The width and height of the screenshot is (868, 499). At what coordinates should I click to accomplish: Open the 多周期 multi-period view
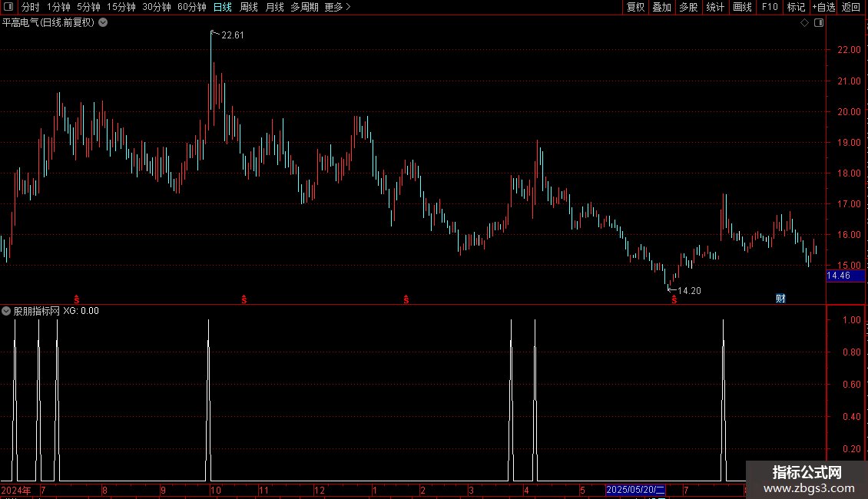point(304,7)
